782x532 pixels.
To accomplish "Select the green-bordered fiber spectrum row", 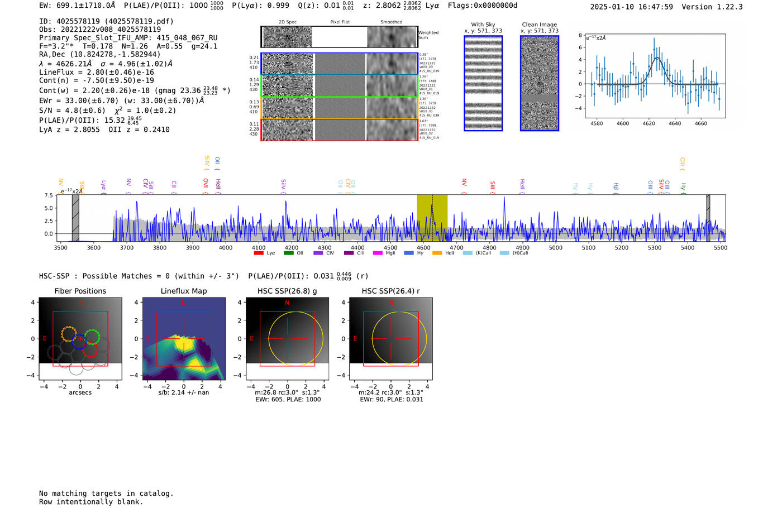I will [340, 86].
